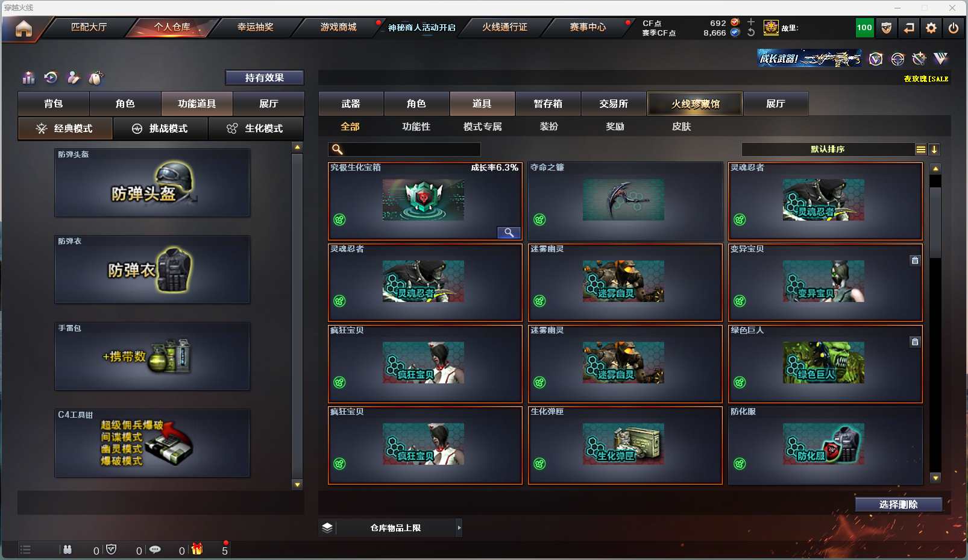Open the 火线珍藏馆 tab
This screenshot has height=560, width=968.
tap(695, 104)
